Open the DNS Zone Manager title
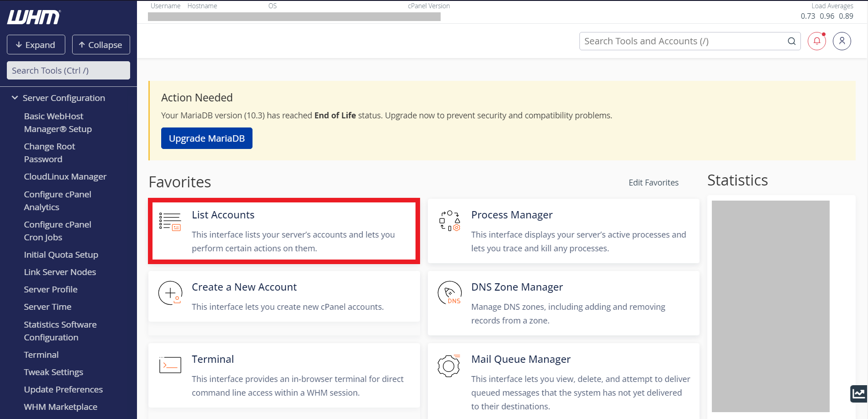Viewport: 868px width, 419px height. point(517,287)
